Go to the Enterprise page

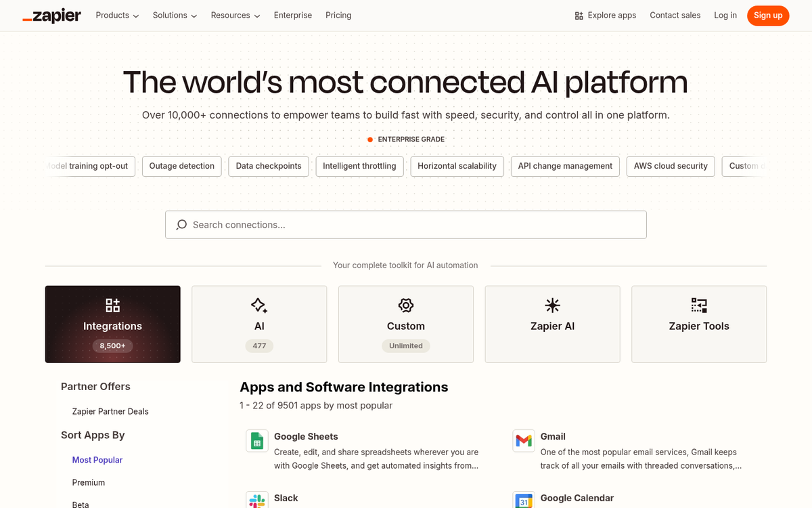point(293,16)
